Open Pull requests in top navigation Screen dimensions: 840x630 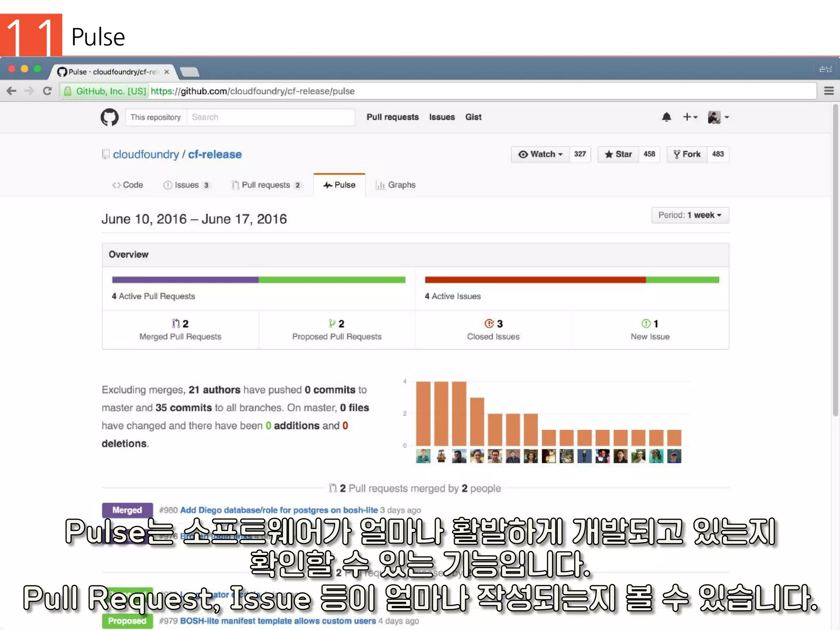[393, 117]
